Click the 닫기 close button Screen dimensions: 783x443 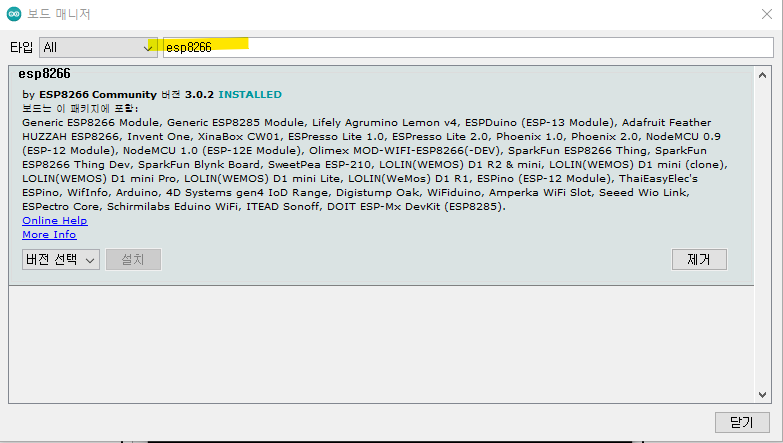(x=742, y=423)
